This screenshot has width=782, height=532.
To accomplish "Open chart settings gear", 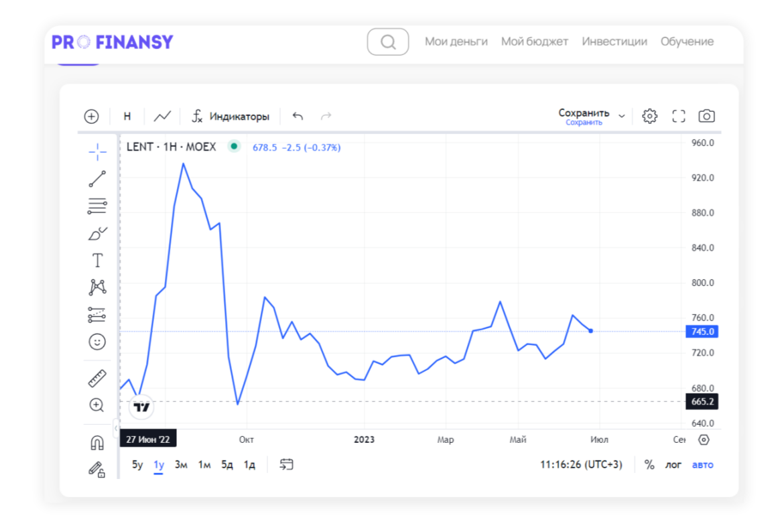I will 649,116.
